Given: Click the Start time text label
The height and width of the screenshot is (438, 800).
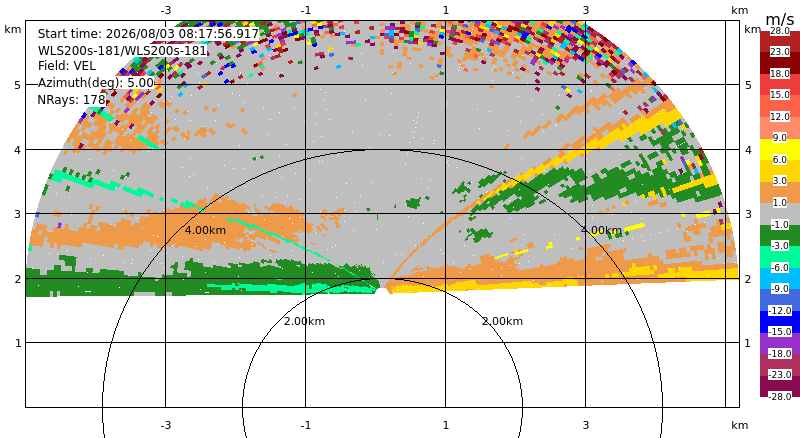Looking at the screenshot, I should click(148, 34).
